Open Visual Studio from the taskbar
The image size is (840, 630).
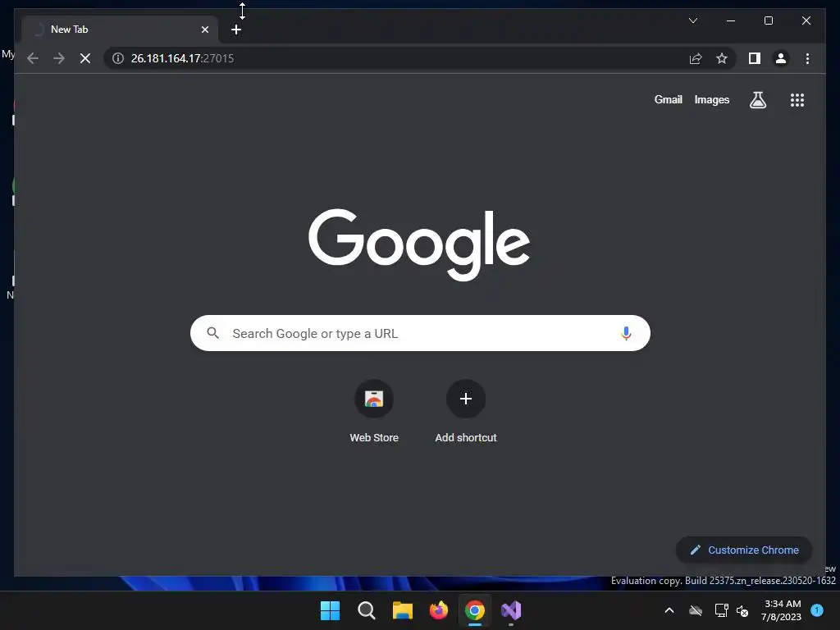511,610
